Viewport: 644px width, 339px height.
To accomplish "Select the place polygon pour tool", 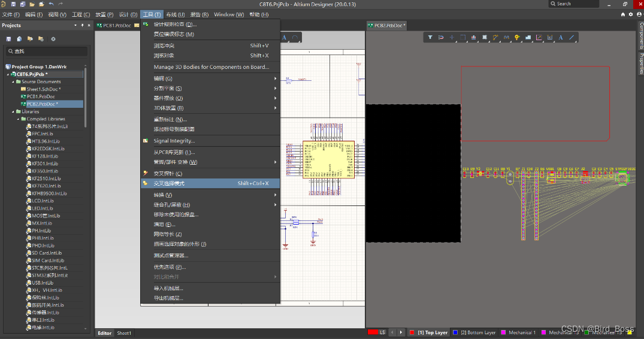I will [528, 37].
